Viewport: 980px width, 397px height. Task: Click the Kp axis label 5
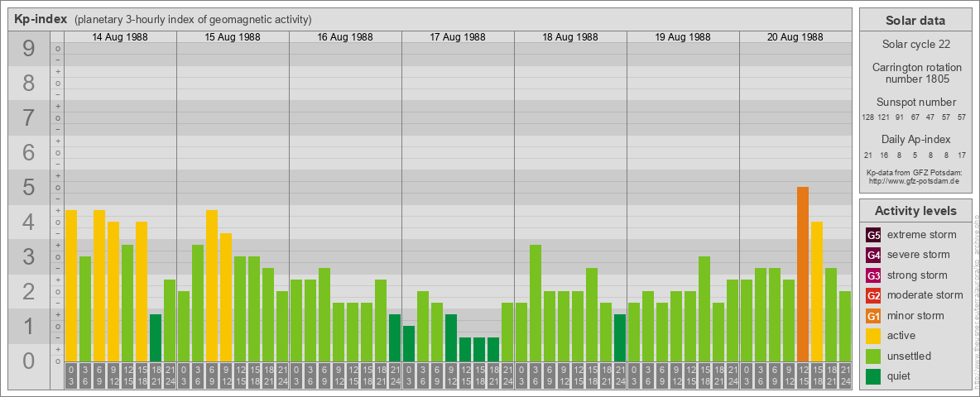pos(28,187)
